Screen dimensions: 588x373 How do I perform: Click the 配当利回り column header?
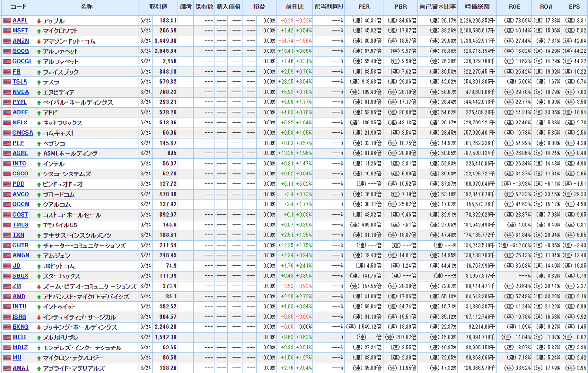329,8
